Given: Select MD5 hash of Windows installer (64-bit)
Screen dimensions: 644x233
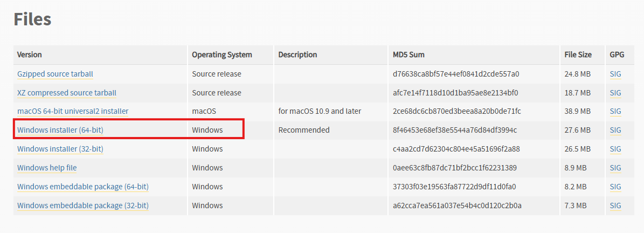Looking at the screenshot, I should point(455,131).
